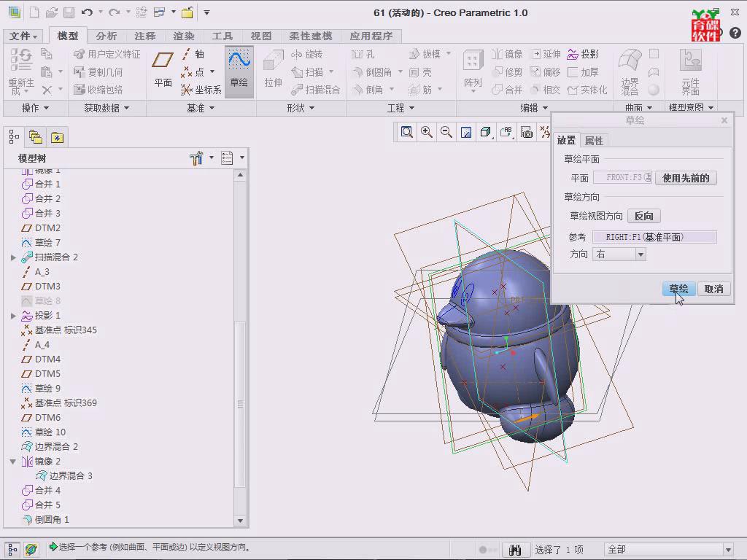
Task: Click the 草绘 confirm button in dialog
Action: (678, 289)
